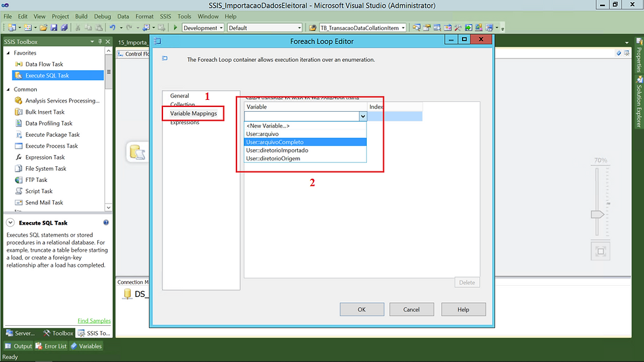Switch to the Output bottom tab
Screen dimensions: 644x362
click(18, 346)
